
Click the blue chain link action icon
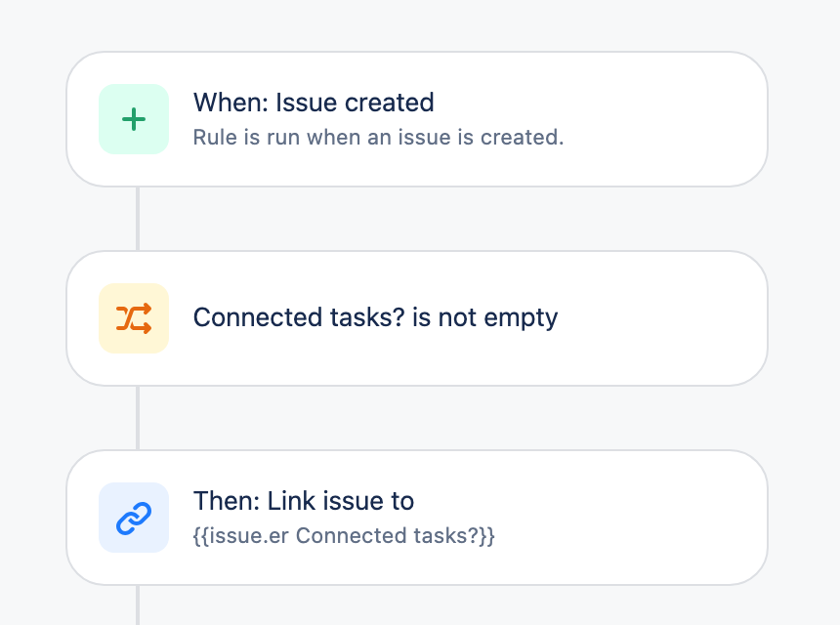[134, 518]
